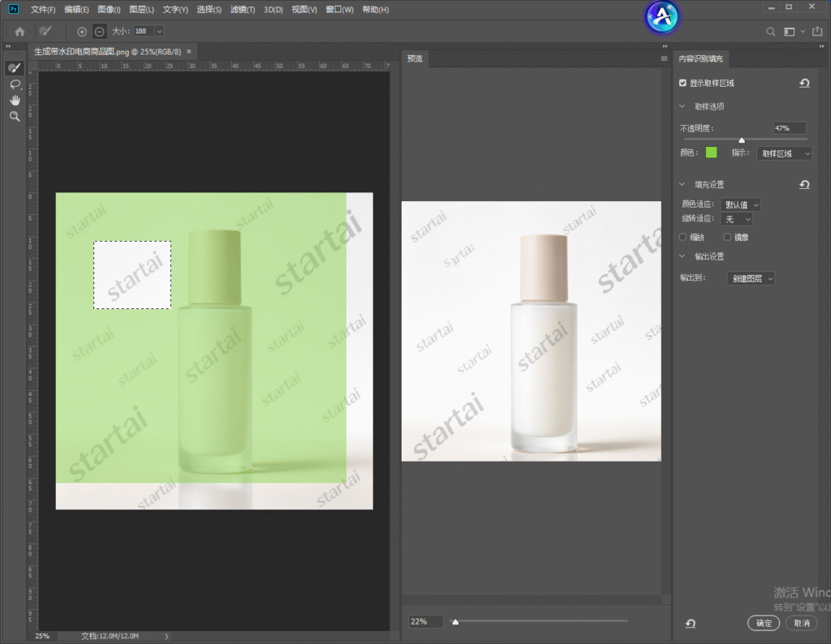The height and width of the screenshot is (644, 831).
Task: Click the share icon at top right
Action: click(x=818, y=32)
